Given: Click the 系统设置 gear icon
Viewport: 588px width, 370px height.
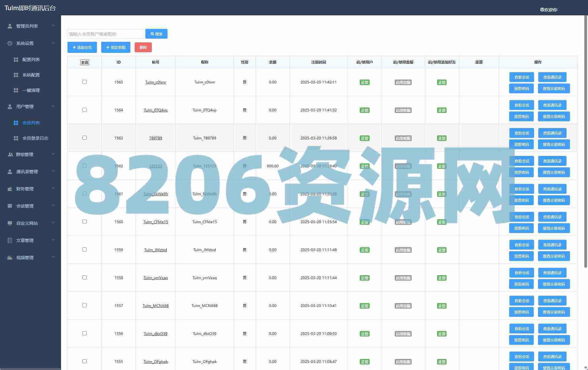Looking at the screenshot, I should (10, 43).
